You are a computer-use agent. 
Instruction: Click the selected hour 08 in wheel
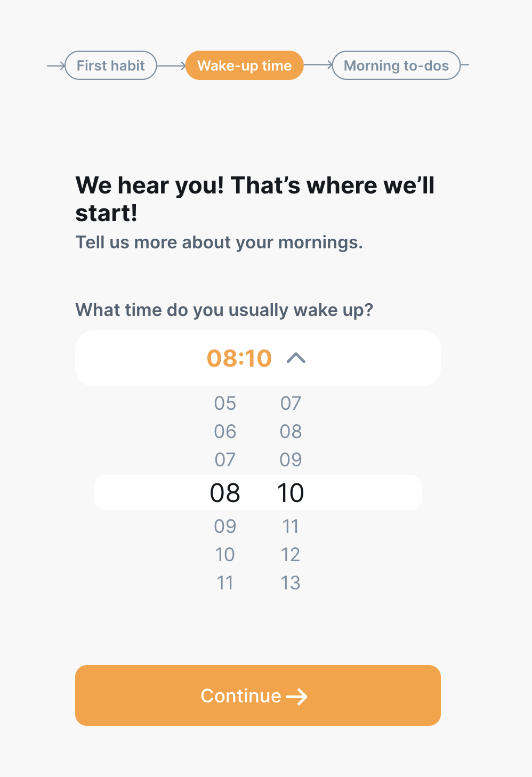(x=225, y=493)
